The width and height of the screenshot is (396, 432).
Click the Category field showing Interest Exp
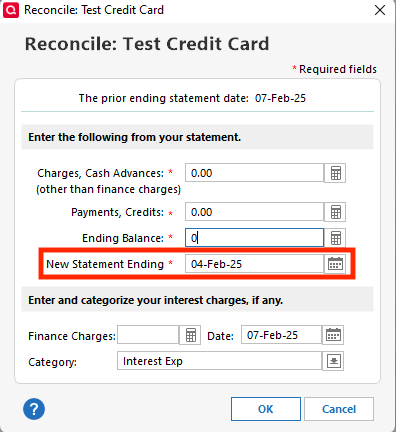[219, 361]
